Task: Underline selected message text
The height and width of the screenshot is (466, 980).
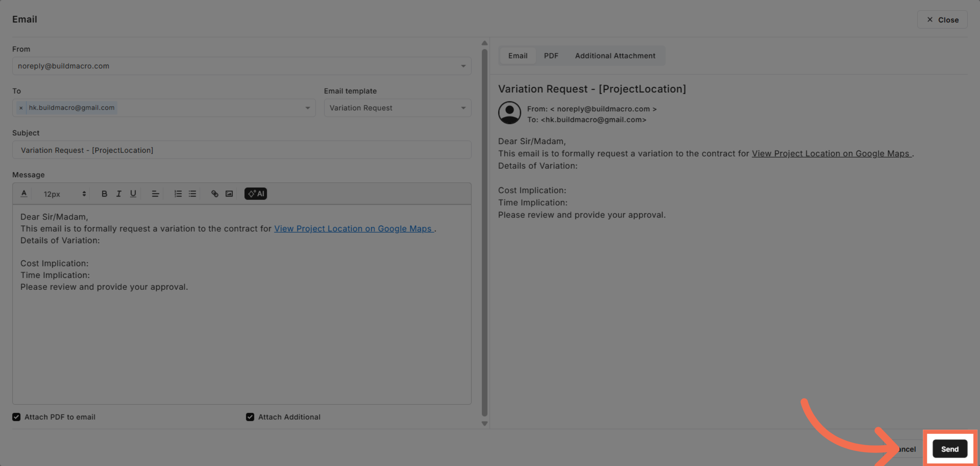Action: [x=133, y=193]
